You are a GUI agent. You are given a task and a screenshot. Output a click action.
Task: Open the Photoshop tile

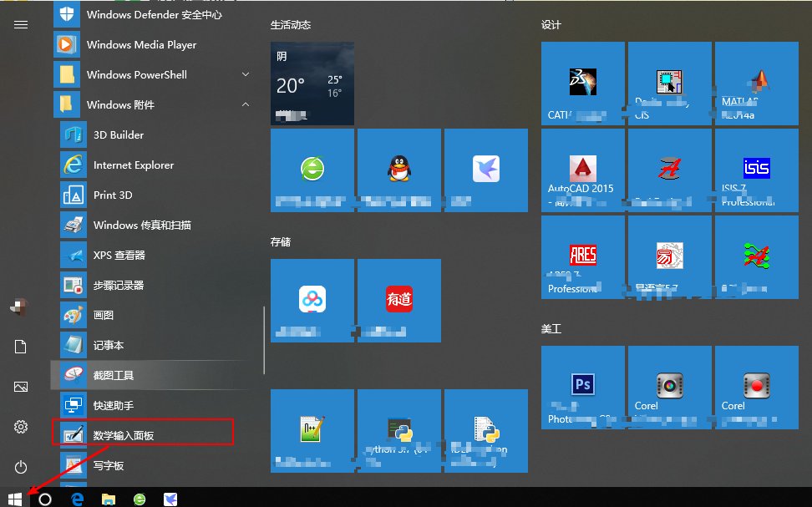point(582,387)
